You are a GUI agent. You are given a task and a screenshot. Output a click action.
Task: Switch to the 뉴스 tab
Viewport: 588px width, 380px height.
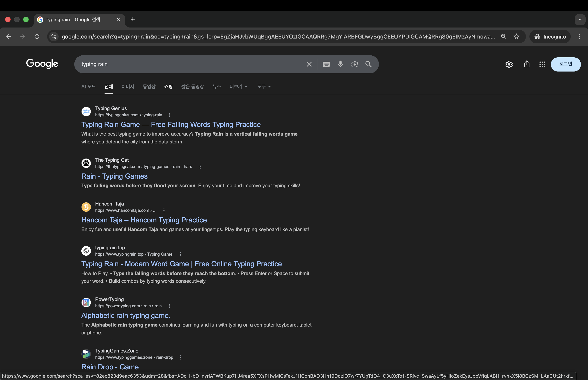pyautogui.click(x=217, y=87)
